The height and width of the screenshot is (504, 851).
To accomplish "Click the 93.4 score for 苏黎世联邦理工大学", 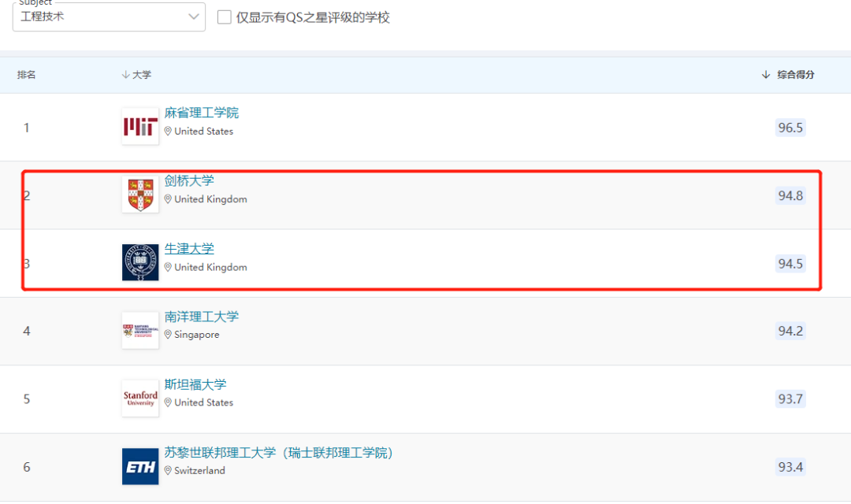I will (x=790, y=467).
